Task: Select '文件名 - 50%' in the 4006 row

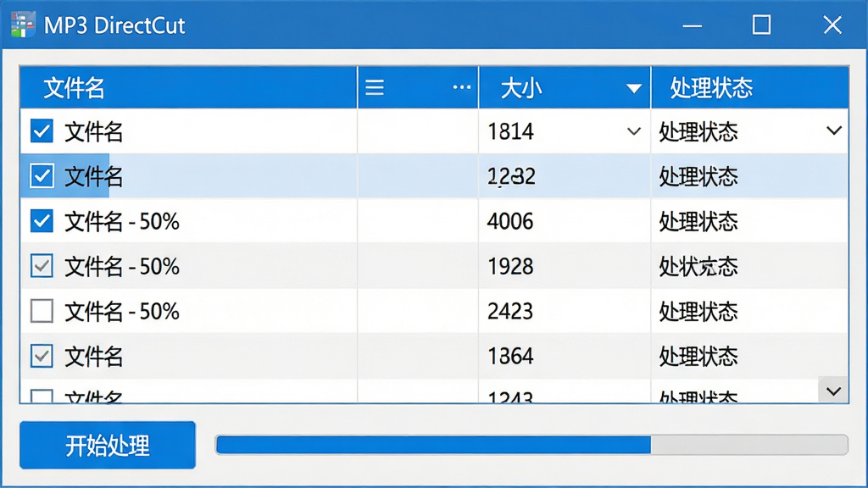Action: [122, 221]
